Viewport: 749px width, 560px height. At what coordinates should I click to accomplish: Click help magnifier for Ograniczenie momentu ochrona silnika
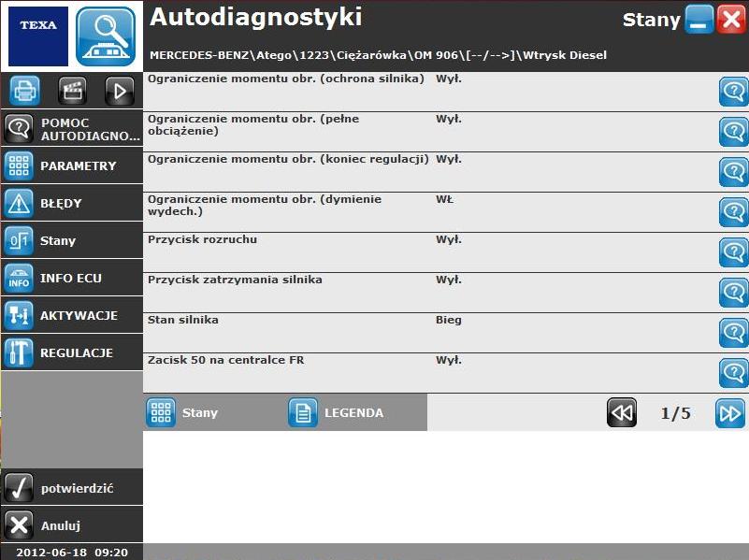coord(733,92)
